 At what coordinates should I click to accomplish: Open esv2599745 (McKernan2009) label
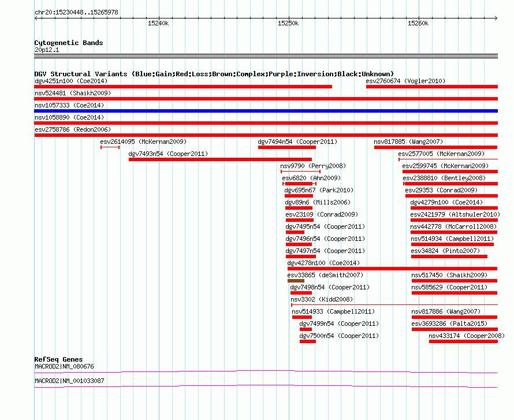point(445,166)
